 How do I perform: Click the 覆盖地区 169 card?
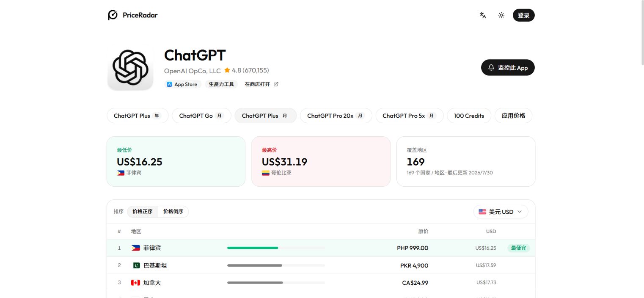click(466, 161)
